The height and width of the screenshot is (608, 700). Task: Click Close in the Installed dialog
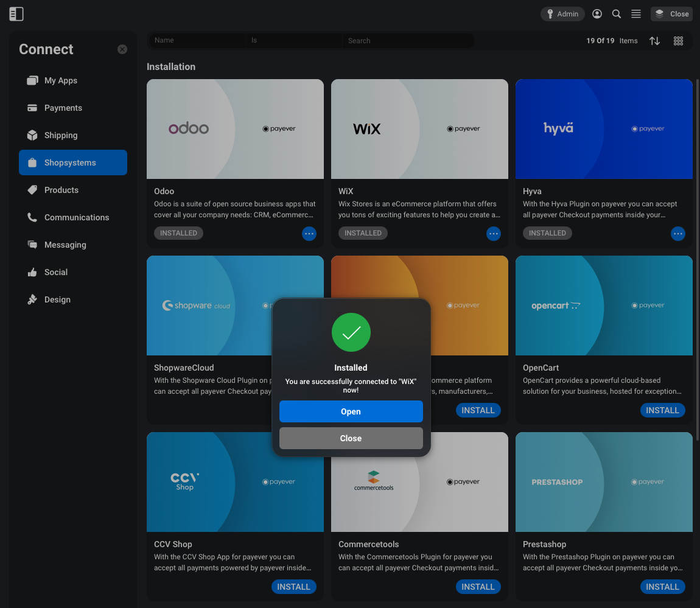point(351,438)
